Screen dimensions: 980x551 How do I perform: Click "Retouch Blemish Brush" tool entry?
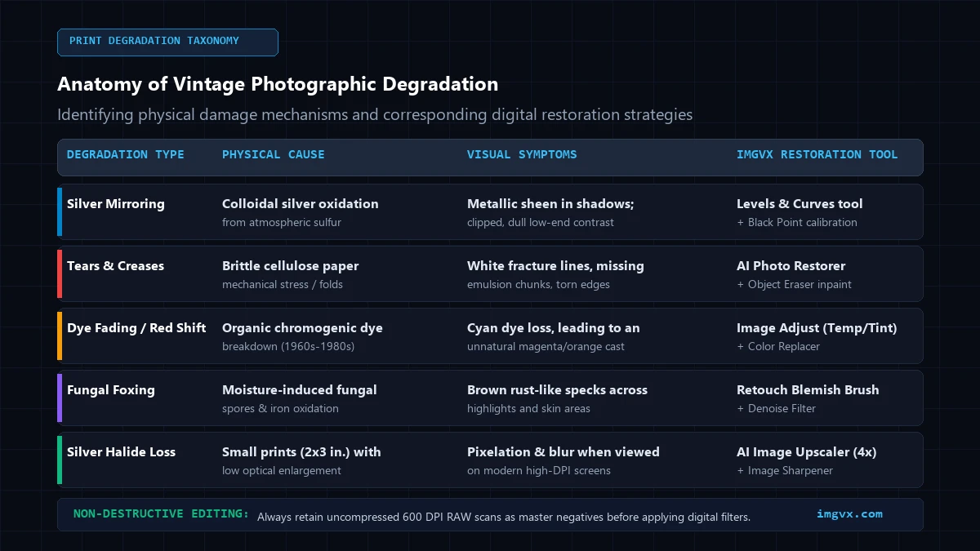808,390
